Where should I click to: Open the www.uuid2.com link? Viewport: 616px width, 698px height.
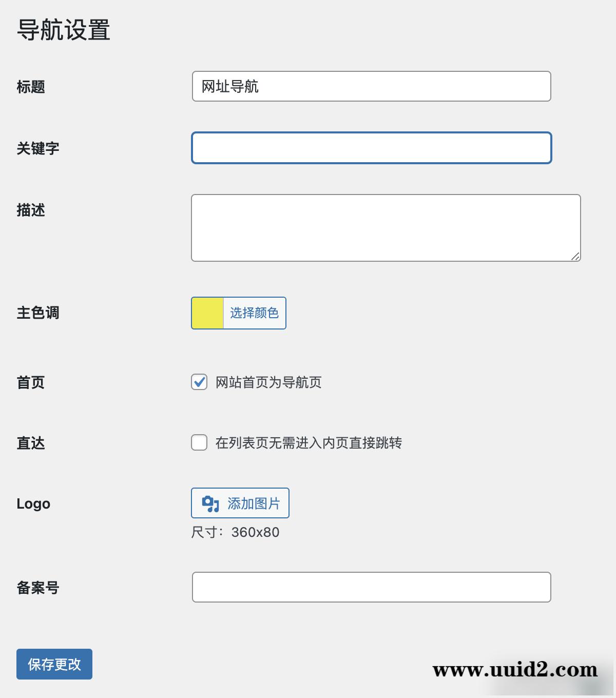tap(512, 670)
